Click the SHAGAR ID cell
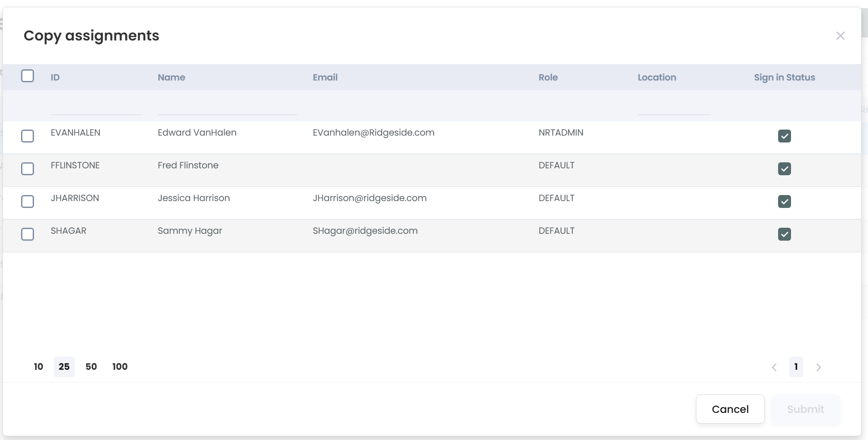868x440 pixels. 68,231
